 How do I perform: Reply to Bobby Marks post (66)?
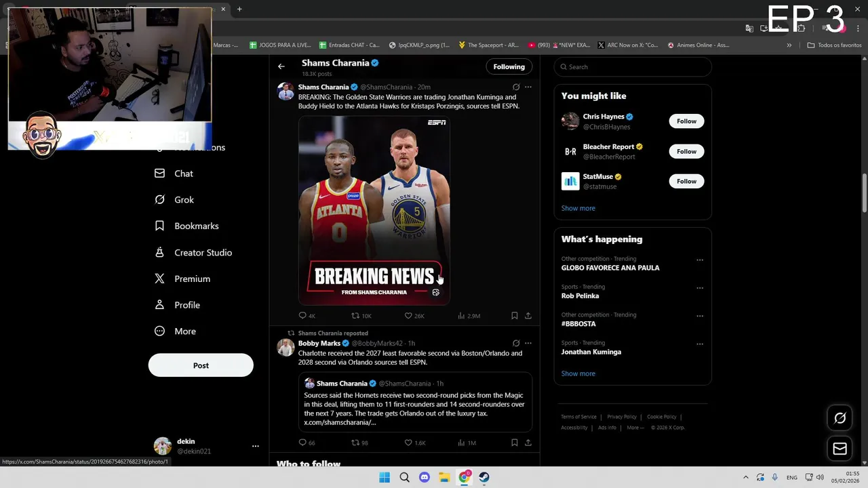307,443
